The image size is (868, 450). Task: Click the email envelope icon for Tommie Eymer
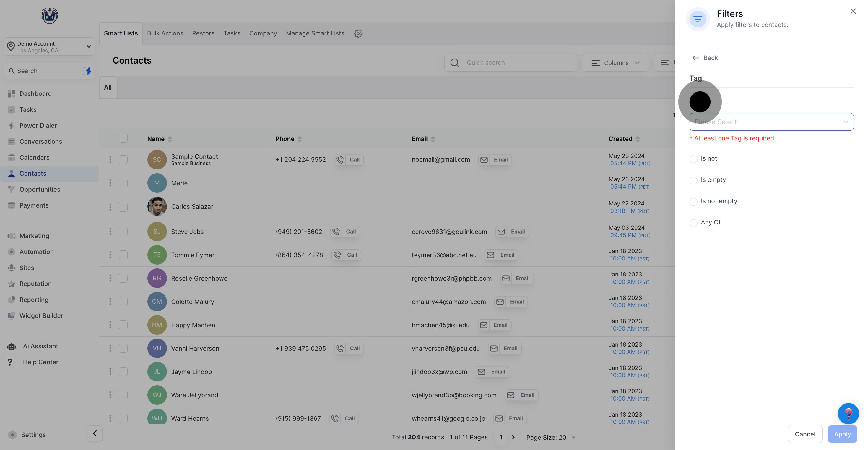point(491,255)
